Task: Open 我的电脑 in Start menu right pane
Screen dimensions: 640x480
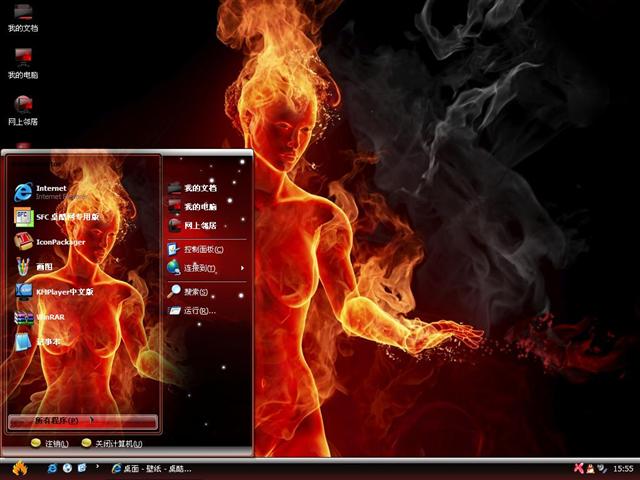Action: pyautogui.click(x=193, y=207)
